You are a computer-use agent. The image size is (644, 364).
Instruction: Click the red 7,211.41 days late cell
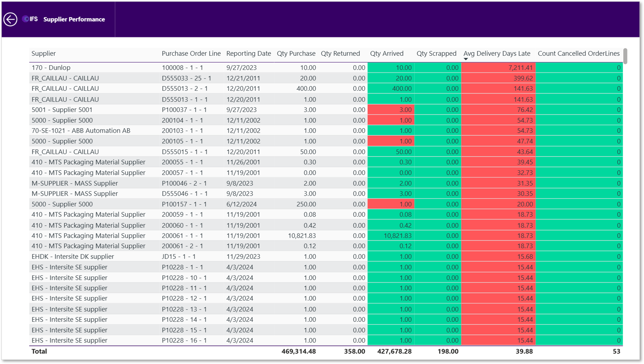click(498, 68)
